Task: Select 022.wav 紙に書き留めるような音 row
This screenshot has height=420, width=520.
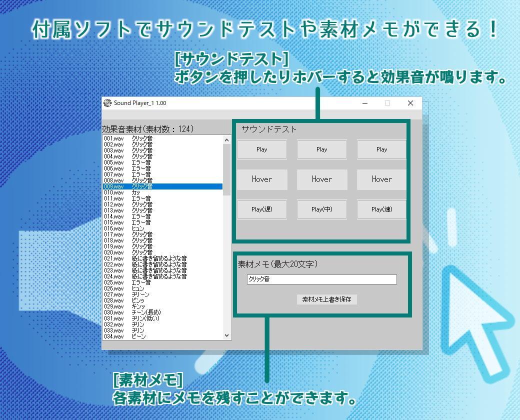Action: coord(162,264)
